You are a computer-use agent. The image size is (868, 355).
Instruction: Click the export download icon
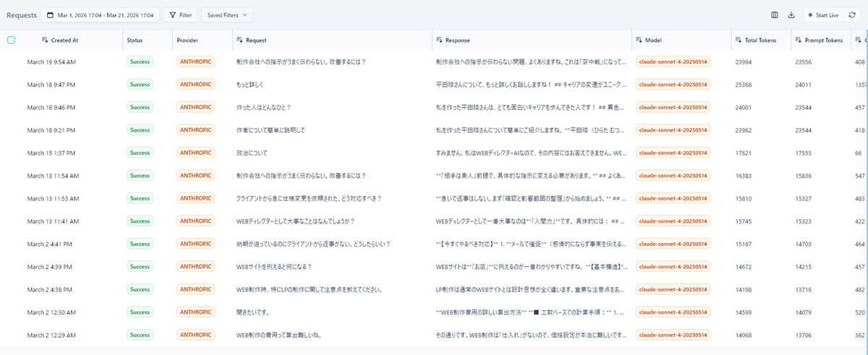pos(791,14)
